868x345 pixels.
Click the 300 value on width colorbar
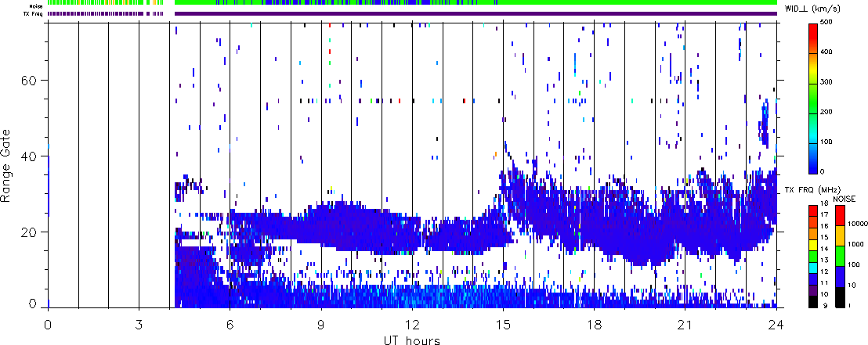click(827, 82)
